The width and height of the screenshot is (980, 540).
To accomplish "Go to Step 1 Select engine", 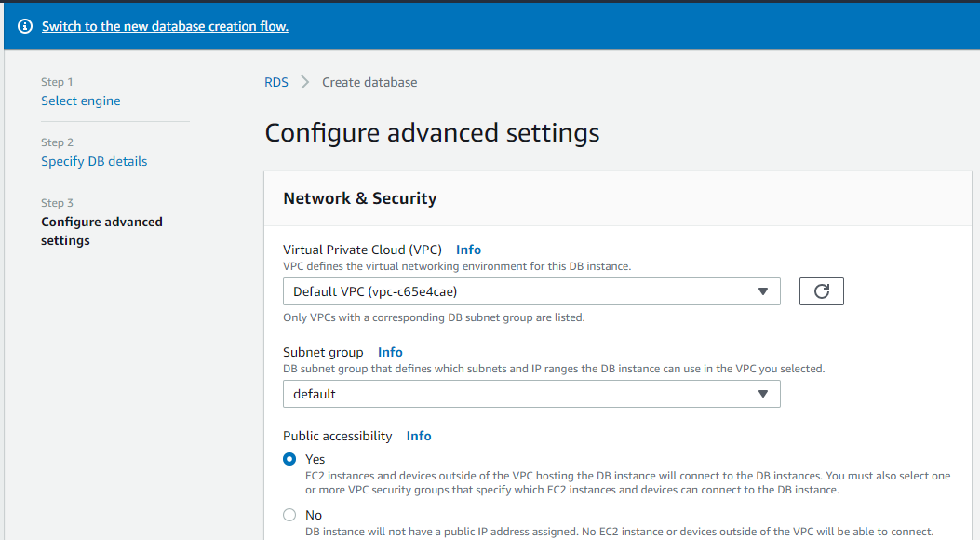I will 81,101.
